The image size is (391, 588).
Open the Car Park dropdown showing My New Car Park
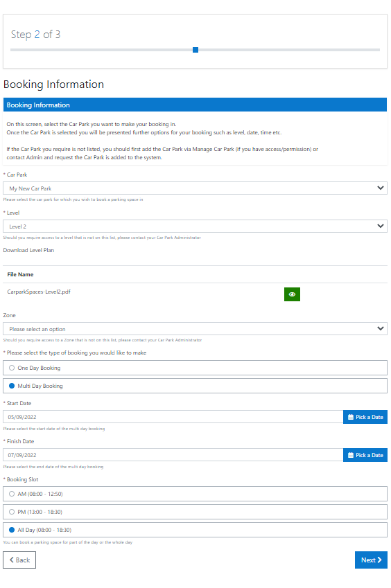point(195,188)
